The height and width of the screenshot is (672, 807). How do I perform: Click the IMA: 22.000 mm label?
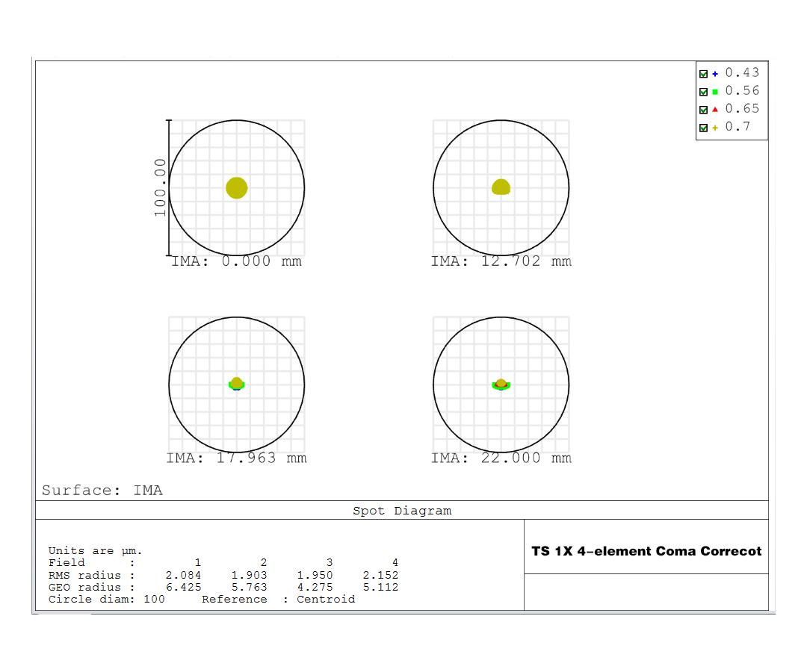(501, 458)
